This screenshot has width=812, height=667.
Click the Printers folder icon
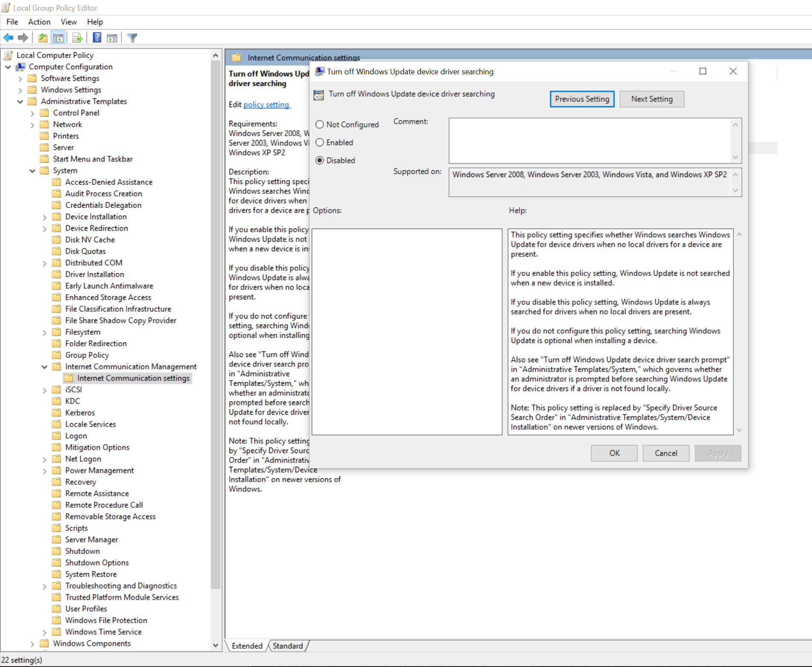44,136
